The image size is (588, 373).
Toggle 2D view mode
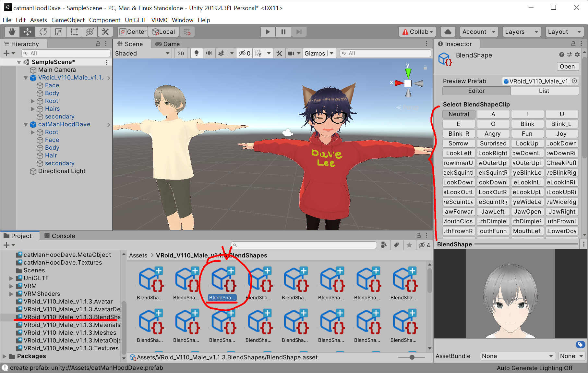(x=181, y=54)
